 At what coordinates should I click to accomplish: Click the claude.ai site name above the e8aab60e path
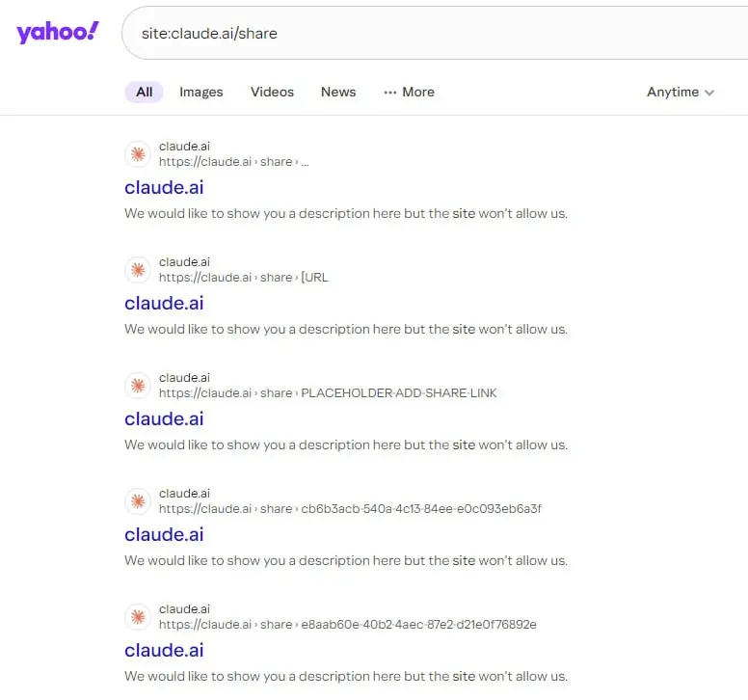coord(184,608)
